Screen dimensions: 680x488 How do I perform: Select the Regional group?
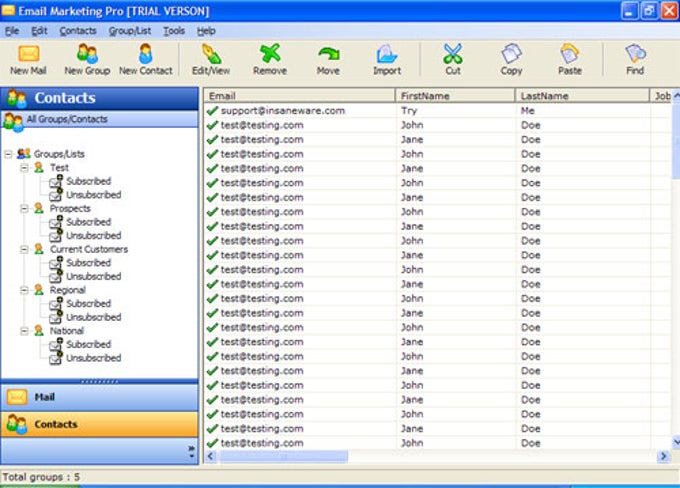click(x=68, y=290)
